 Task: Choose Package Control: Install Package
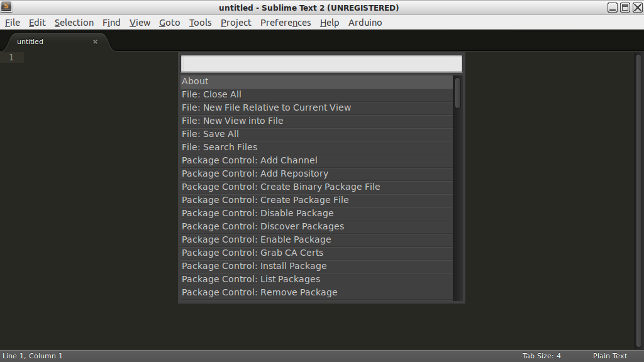coord(317,266)
